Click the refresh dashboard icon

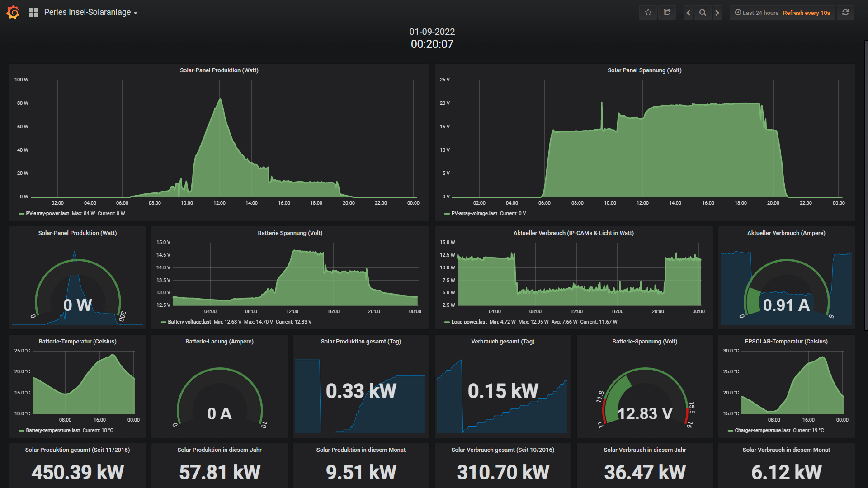coord(845,13)
